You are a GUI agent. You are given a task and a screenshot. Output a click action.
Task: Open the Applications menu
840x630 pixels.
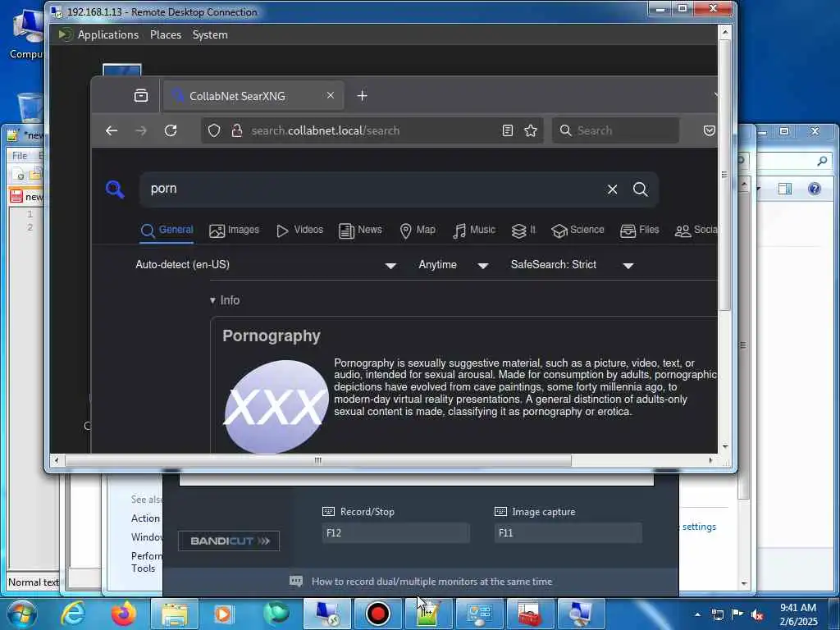(108, 34)
